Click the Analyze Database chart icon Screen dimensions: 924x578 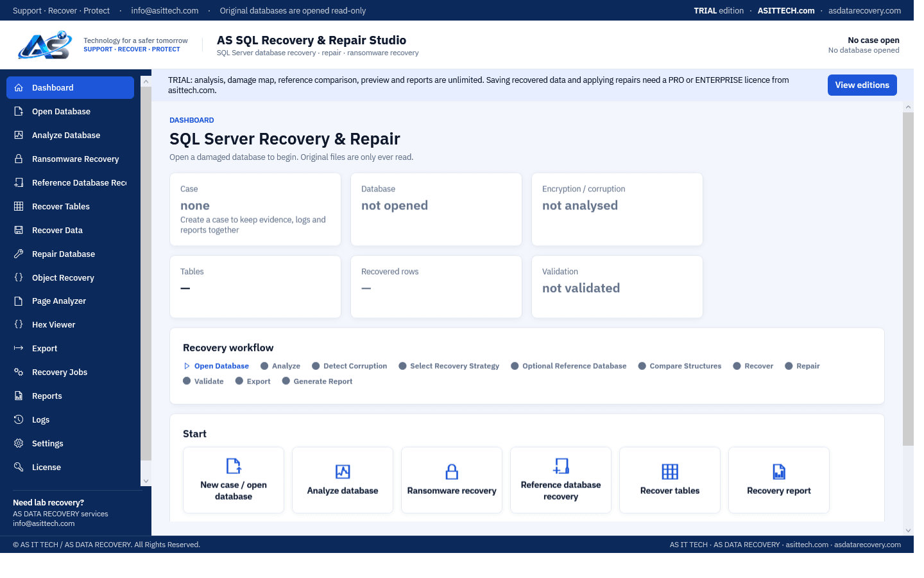coord(19,135)
